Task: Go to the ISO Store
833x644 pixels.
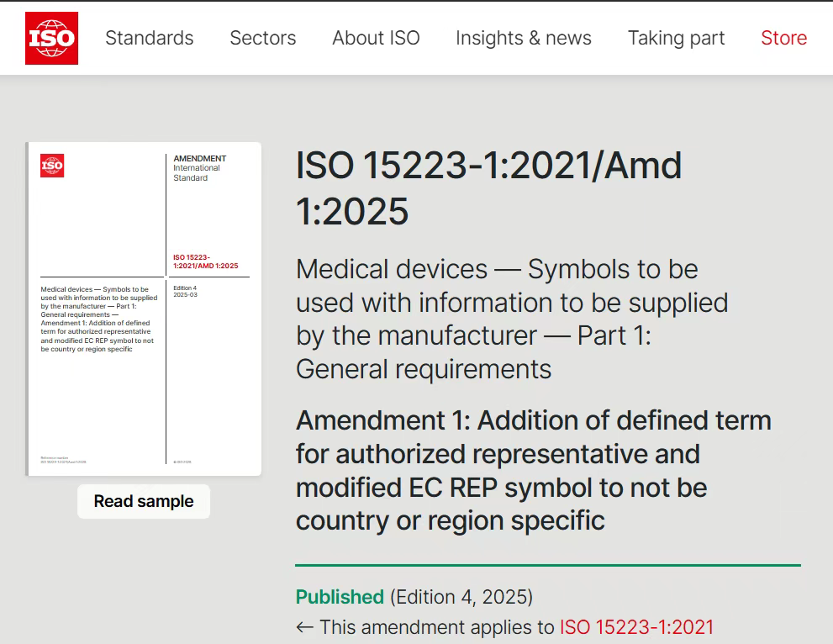Action: [783, 38]
